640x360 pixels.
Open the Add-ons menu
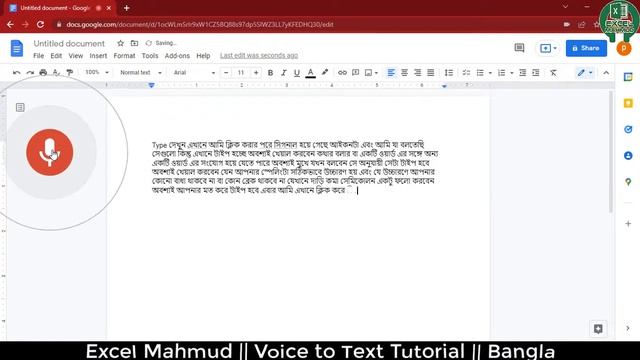pyautogui.click(x=177, y=56)
